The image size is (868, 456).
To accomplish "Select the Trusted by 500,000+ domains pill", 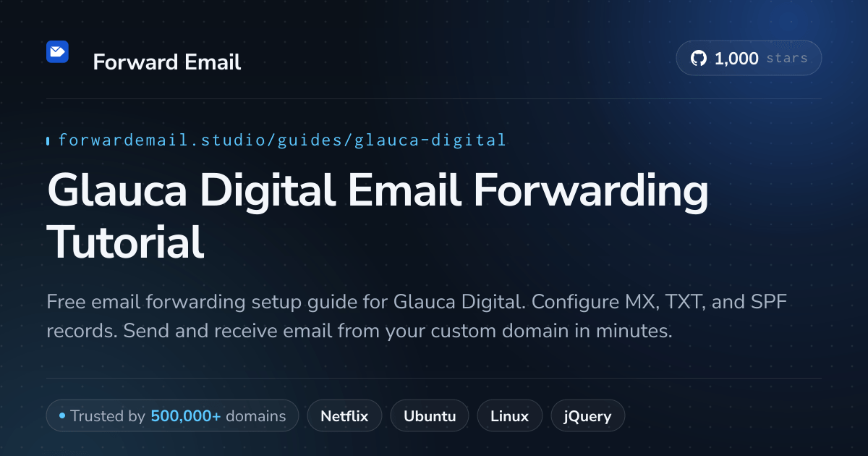I will 172,416.
